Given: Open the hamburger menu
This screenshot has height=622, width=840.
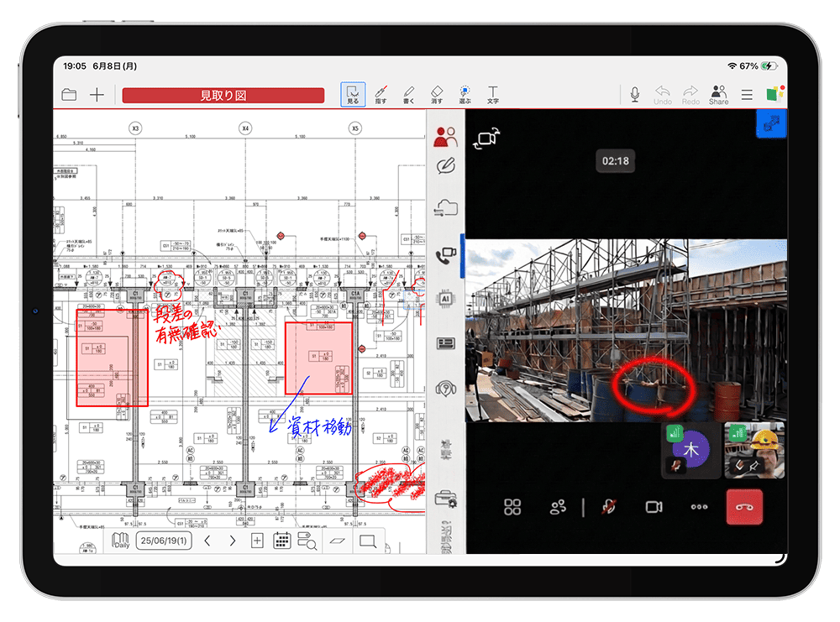Looking at the screenshot, I should click(747, 96).
